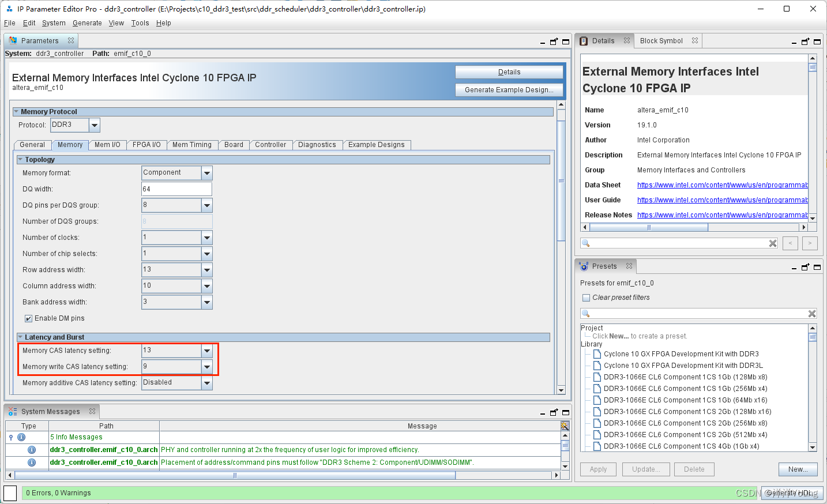Viewport: 827px width, 504px height.
Task: Open the Bank address width dropdown
Action: click(207, 302)
